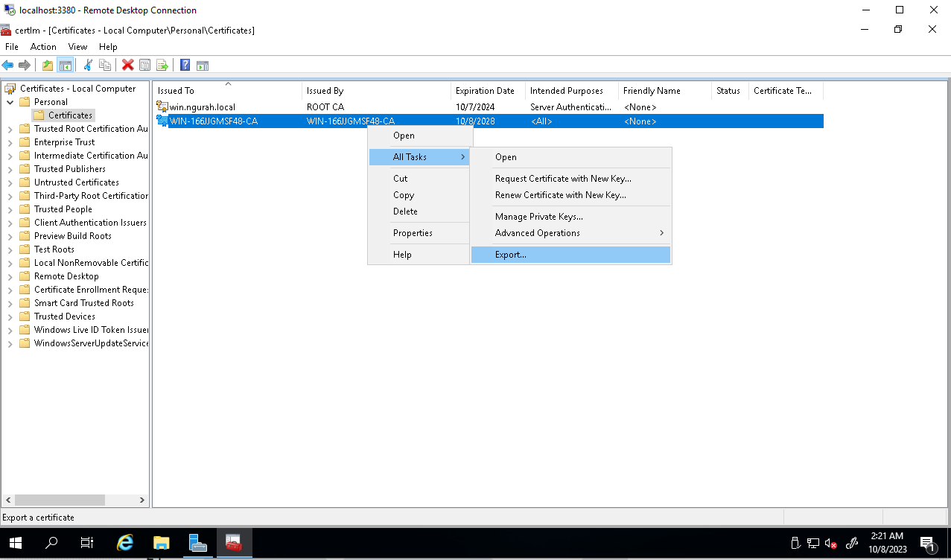
Task: Select Export... in the All Tasks submenu
Action: [x=511, y=255]
